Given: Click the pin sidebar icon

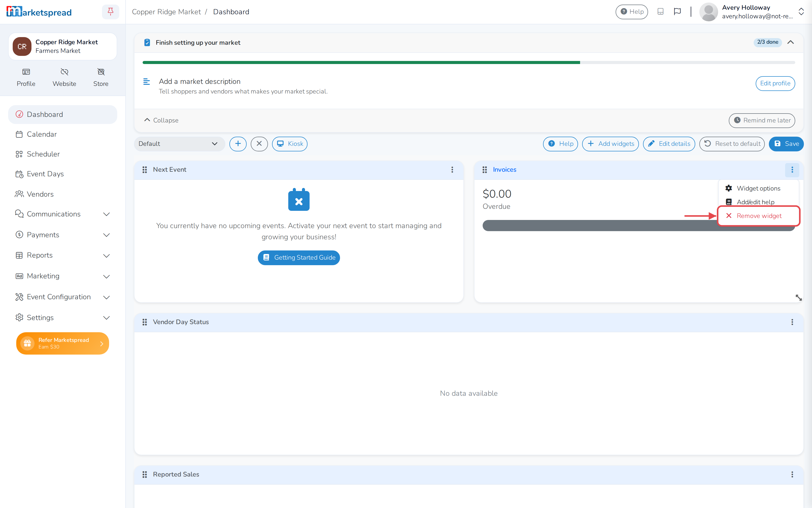Looking at the screenshot, I should [x=110, y=12].
